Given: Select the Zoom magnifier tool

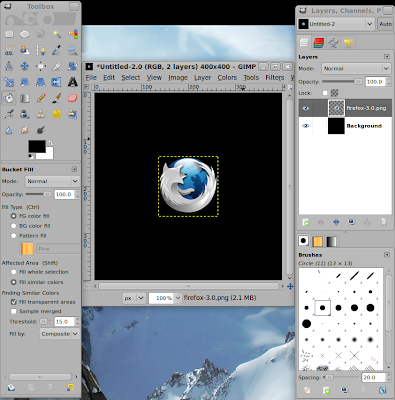Looking at the screenshot, I should click(x=73, y=50).
